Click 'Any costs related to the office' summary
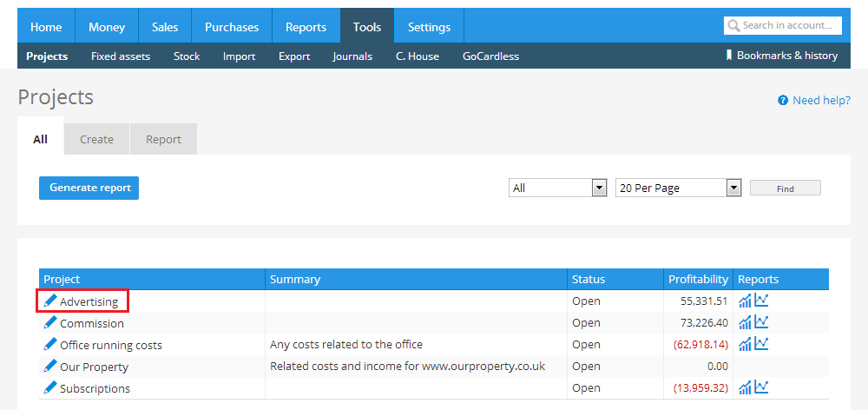The height and width of the screenshot is (410, 868). coord(346,345)
